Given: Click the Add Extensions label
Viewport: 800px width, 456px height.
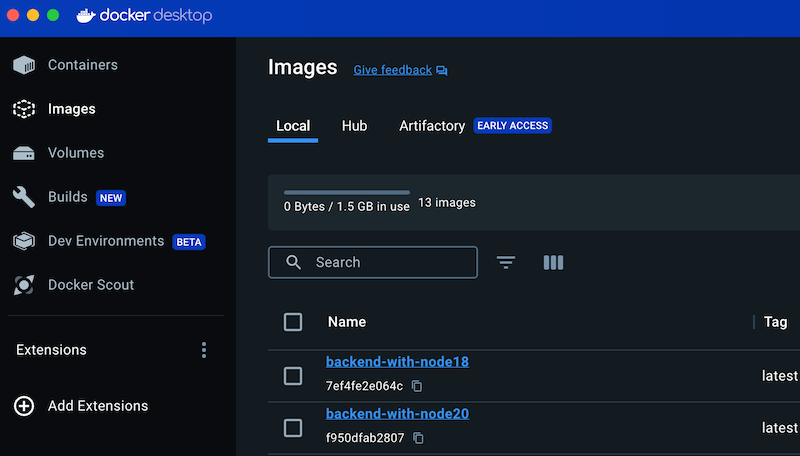Looking at the screenshot, I should click(98, 406).
